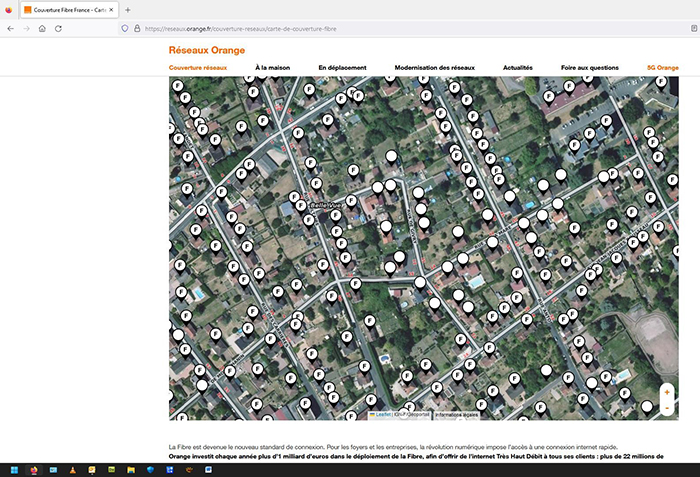
Task: Open the blue shield security app
Action: click(150, 470)
